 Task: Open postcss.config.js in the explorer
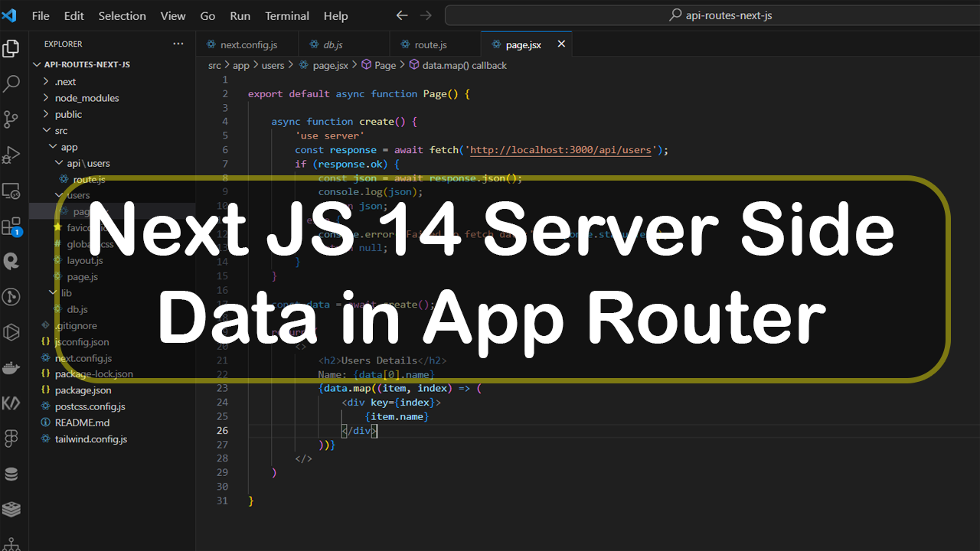112,406
